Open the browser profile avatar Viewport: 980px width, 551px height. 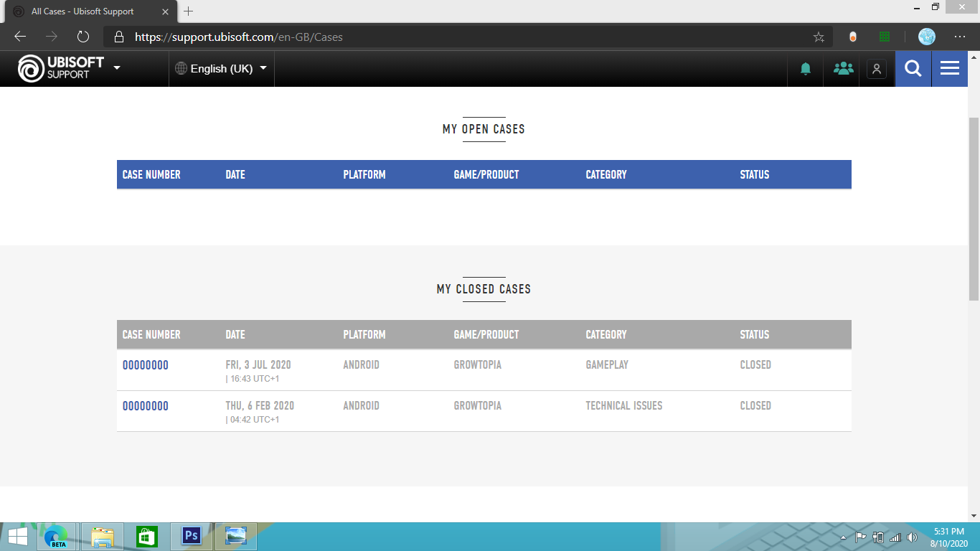927,37
